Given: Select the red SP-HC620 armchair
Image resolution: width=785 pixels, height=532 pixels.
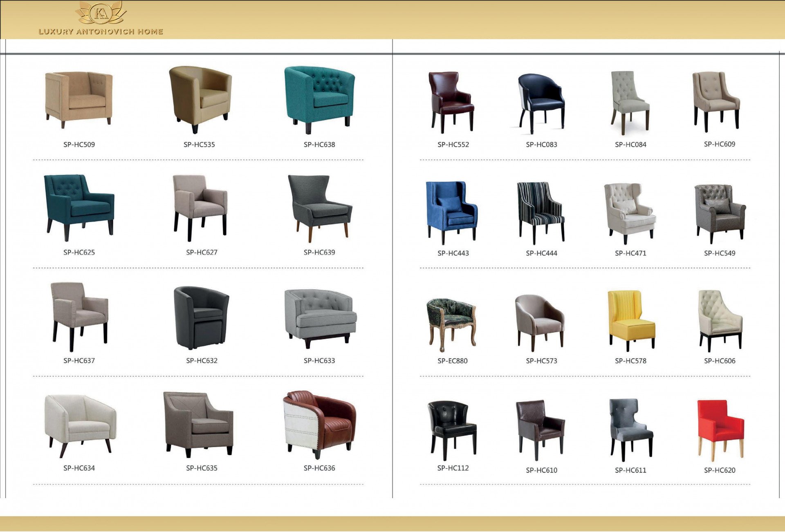Looking at the screenshot, I should (720, 429).
